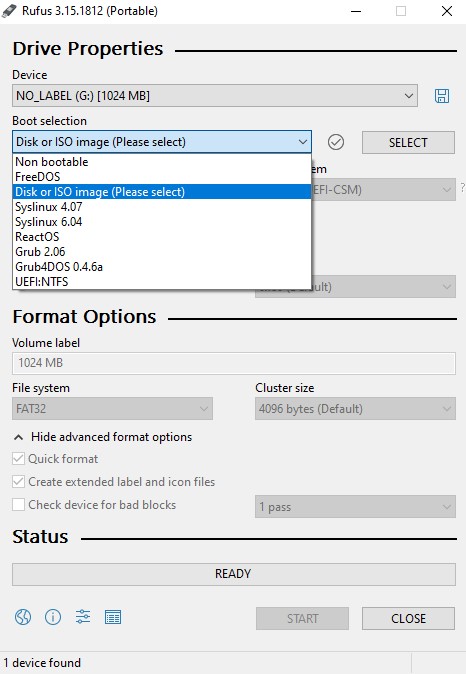The height and width of the screenshot is (674, 466).
Task: Click the "1 device found" status text
Action: (x=42, y=662)
